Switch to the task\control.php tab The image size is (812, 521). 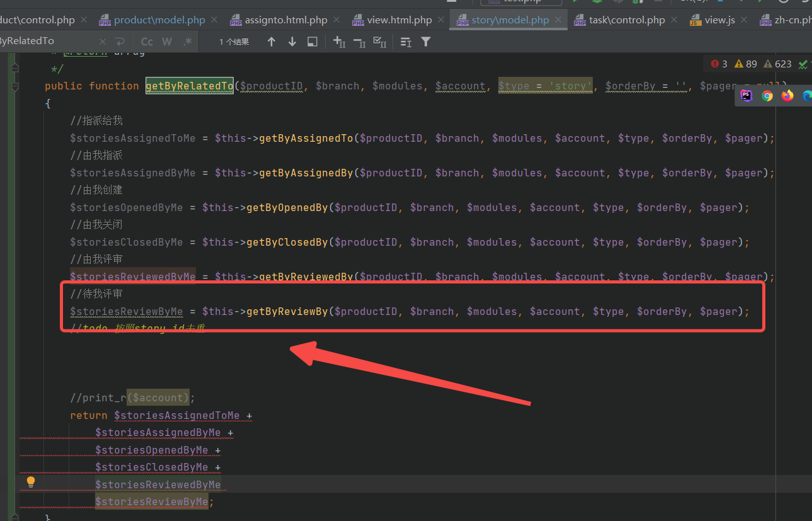(626, 20)
